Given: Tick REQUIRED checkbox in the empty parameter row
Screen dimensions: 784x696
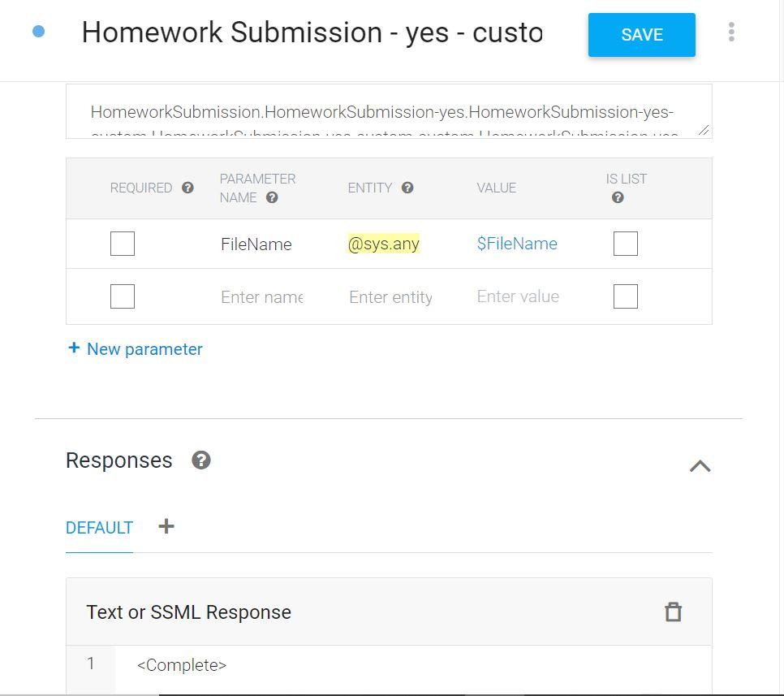Looking at the screenshot, I should tap(123, 296).
